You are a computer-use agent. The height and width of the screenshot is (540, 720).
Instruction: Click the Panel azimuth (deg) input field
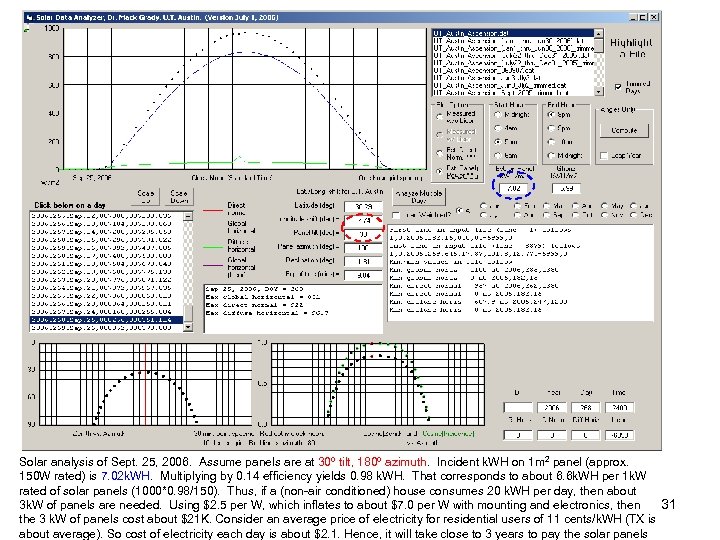coord(363,248)
